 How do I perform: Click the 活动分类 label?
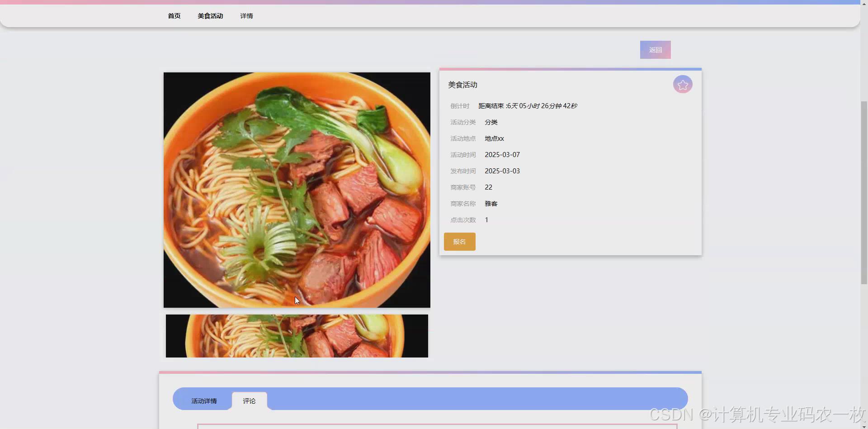tap(463, 122)
